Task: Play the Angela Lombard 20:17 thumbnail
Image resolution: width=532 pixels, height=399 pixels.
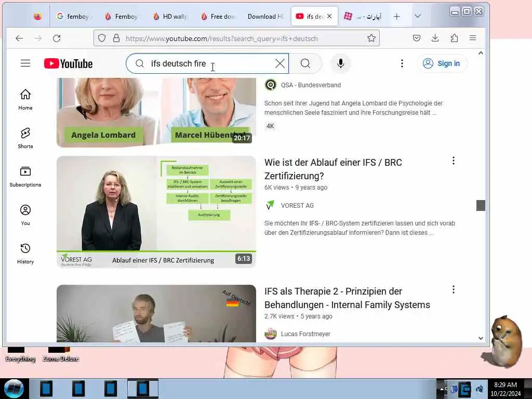Action: pos(156,112)
